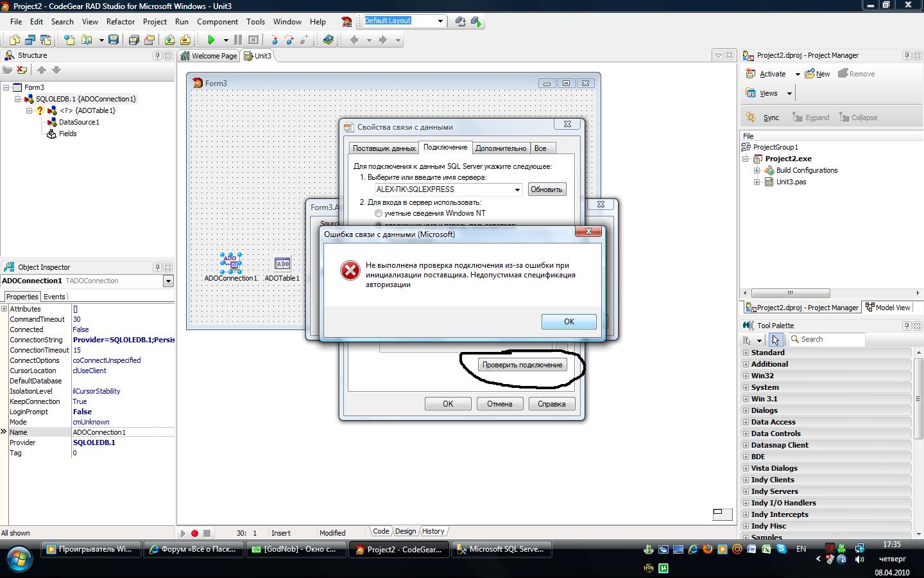The image size is (924, 578).
Task: Click the red record macro button
Action: [195, 533]
